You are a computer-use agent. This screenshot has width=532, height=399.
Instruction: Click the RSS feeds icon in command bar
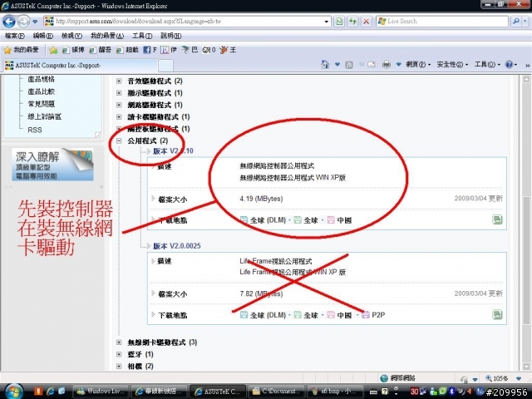349,65
